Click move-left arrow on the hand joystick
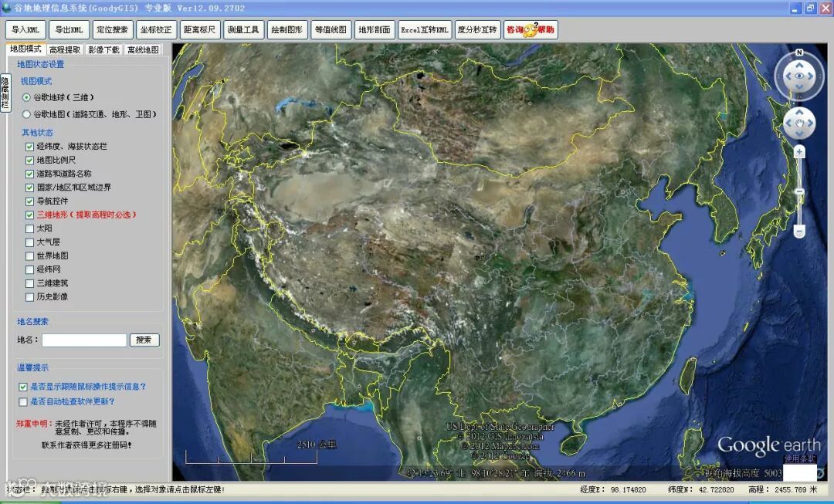Image resolution: width=834 pixels, height=504 pixels. (x=788, y=123)
